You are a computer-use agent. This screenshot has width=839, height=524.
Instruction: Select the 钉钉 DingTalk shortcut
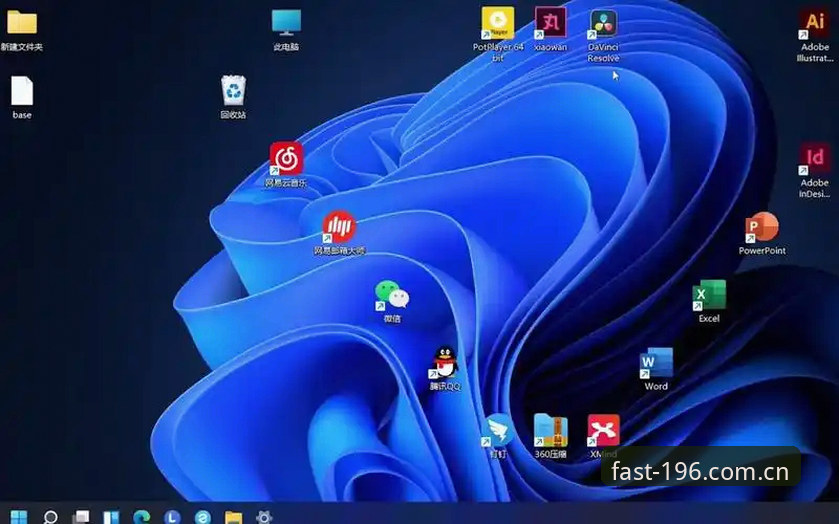(498, 430)
